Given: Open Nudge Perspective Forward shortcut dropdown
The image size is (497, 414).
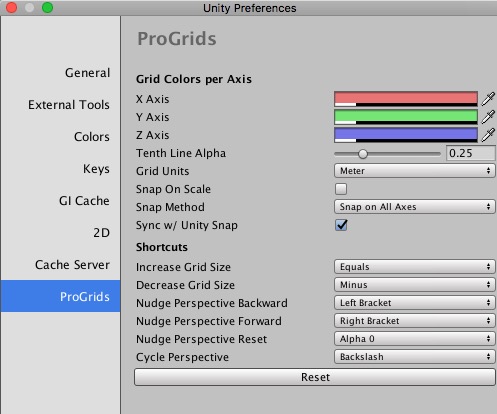Looking at the screenshot, I should click(415, 321).
